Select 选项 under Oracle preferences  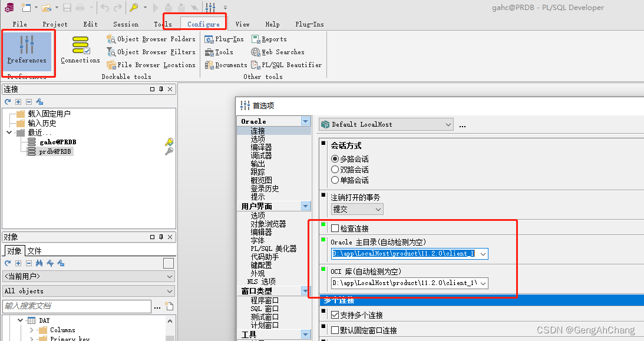(x=258, y=139)
